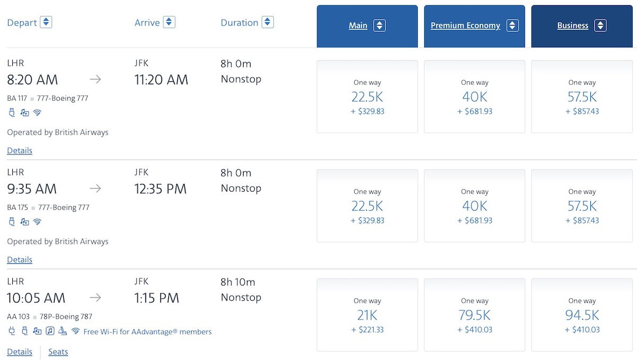
Task: Choose 79.5K Premium Economy fare on AA 103
Action: pos(475,315)
